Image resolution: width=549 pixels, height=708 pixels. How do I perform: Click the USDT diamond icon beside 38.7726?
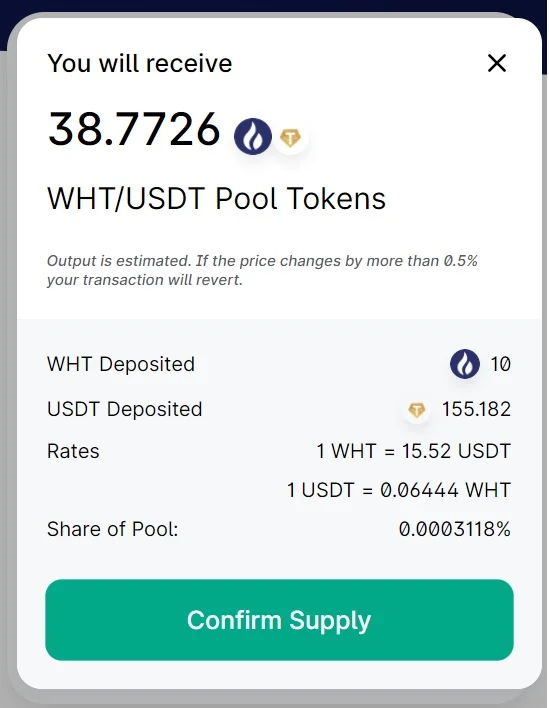coord(290,137)
